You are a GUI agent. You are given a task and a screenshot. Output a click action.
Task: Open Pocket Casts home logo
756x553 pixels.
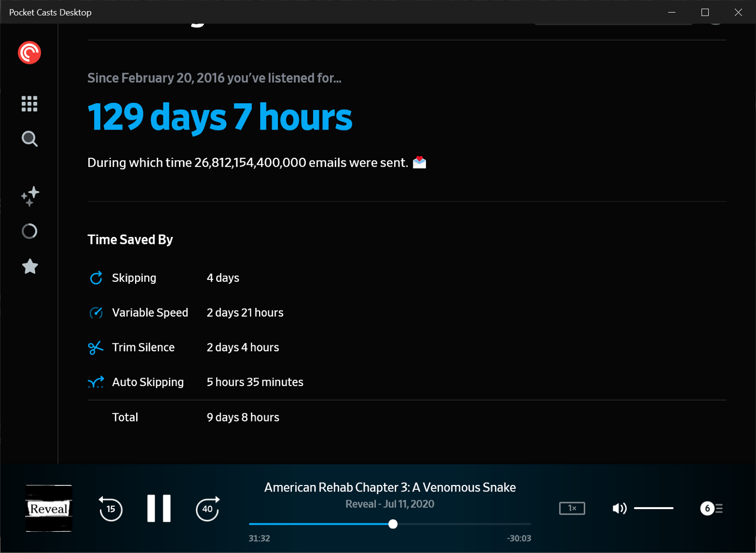29,52
